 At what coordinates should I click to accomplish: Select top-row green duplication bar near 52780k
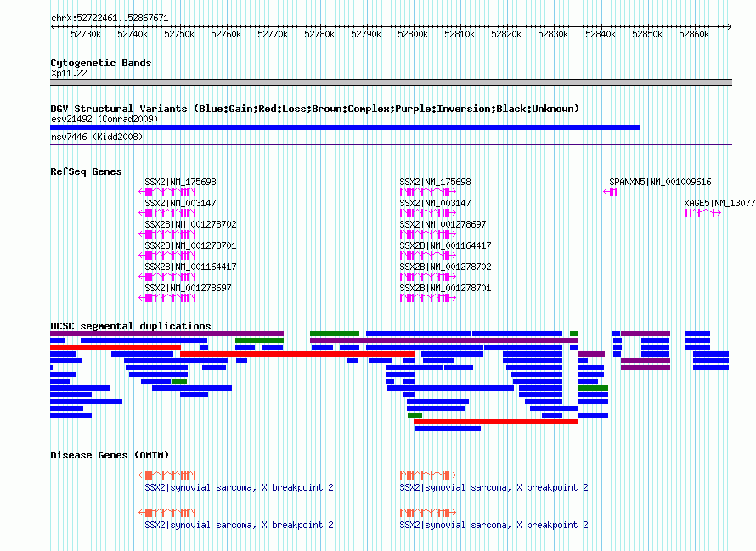335,334
